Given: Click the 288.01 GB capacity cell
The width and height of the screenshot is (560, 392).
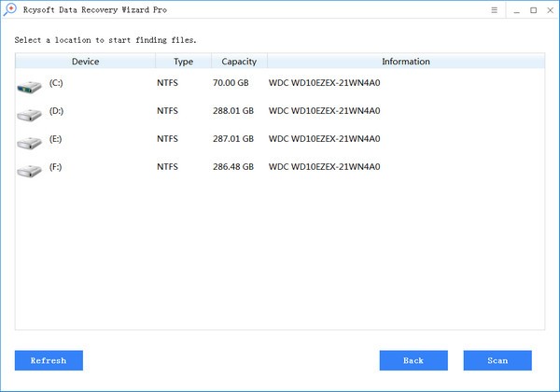Looking at the screenshot, I should point(233,111).
